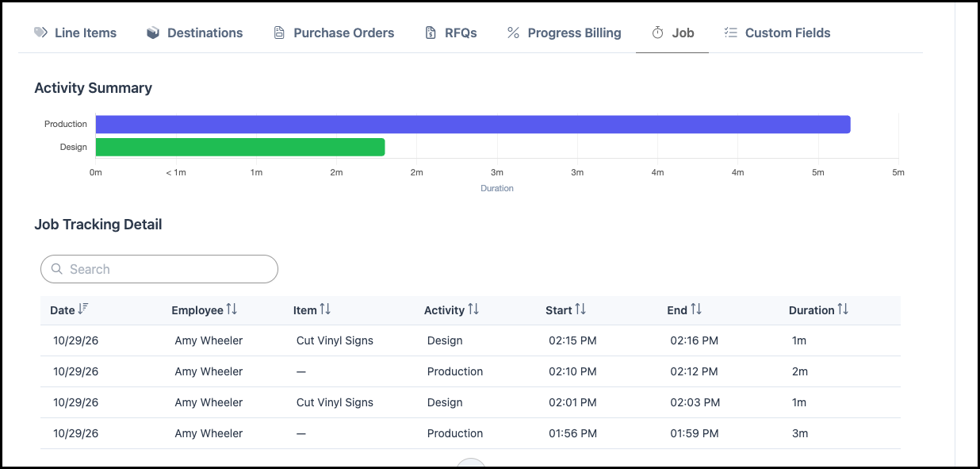Click the 01:59 PM end time cell
The image size is (980, 469).
pos(694,433)
